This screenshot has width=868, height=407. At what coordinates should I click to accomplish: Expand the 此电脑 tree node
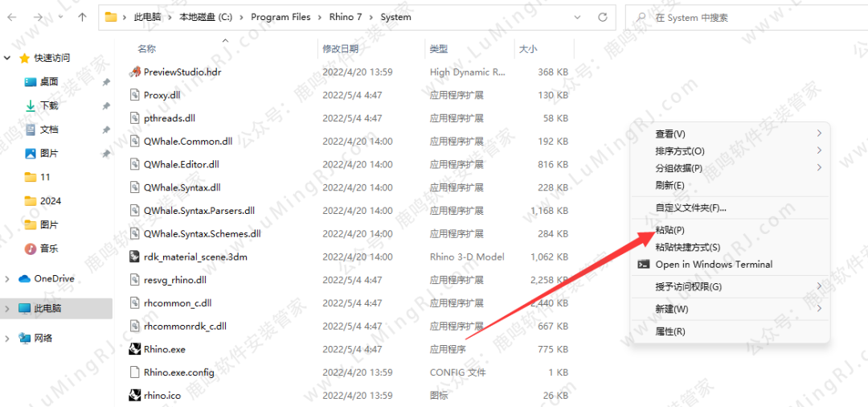coord(7,308)
